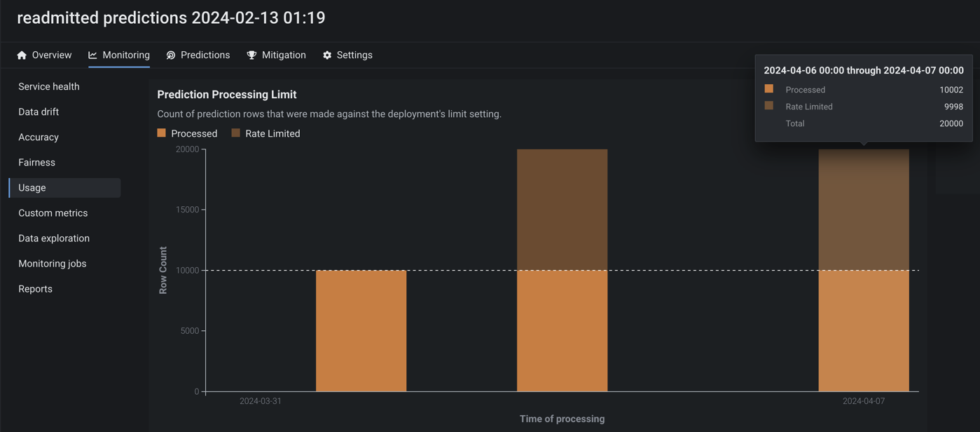Go to Data drift page
The width and height of the screenshot is (980, 432).
[39, 112]
